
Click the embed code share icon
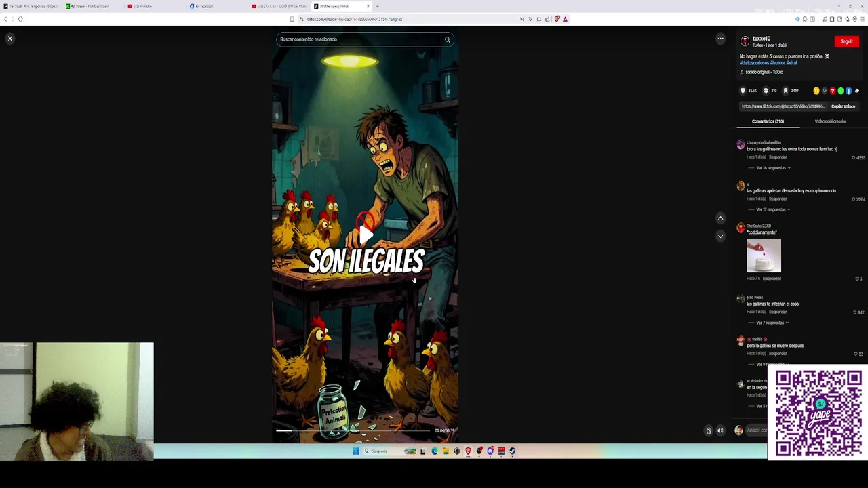825,91
